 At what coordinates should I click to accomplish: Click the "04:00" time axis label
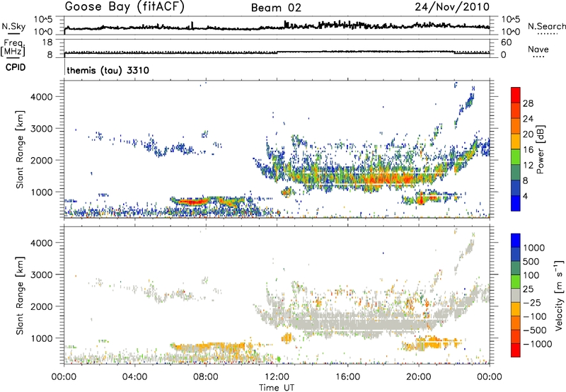pyautogui.click(x=134, y=377)
